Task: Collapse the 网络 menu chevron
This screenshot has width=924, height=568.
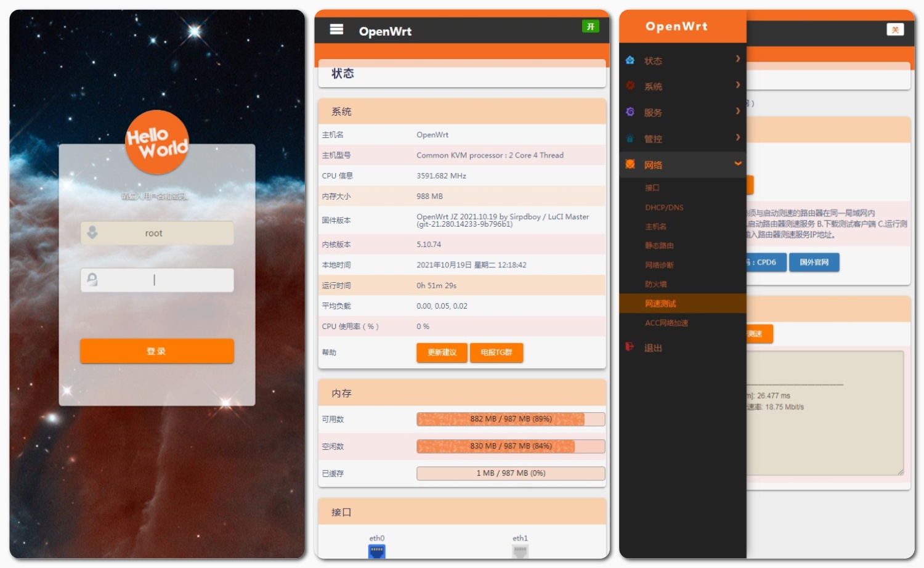Action: pyautogui.click(x=737, y=163)
